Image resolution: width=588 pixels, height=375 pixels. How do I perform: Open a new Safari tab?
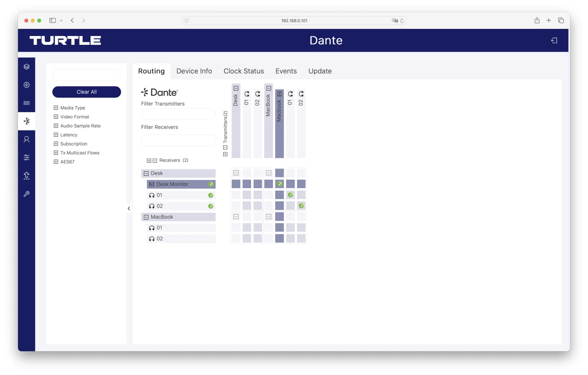click(x=549, y=20)
